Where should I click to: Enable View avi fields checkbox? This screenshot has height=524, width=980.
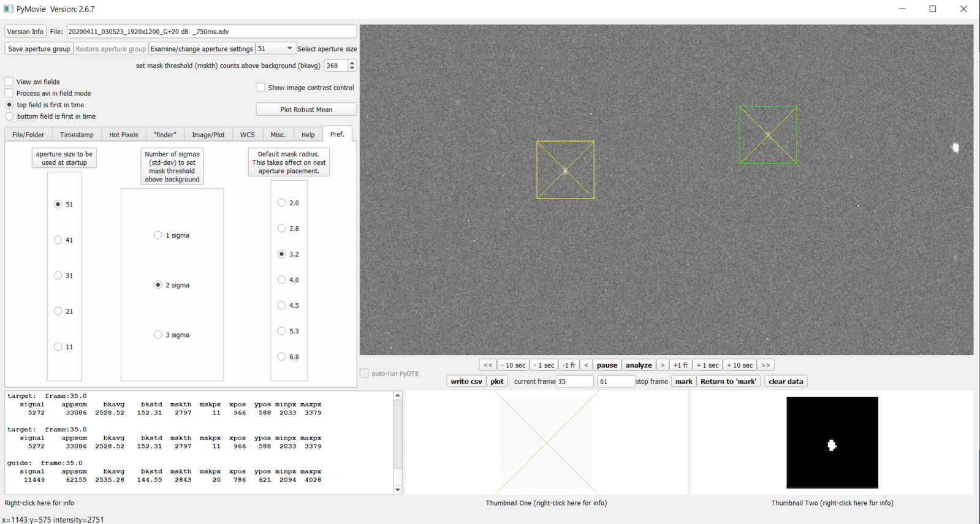(9, 82)
